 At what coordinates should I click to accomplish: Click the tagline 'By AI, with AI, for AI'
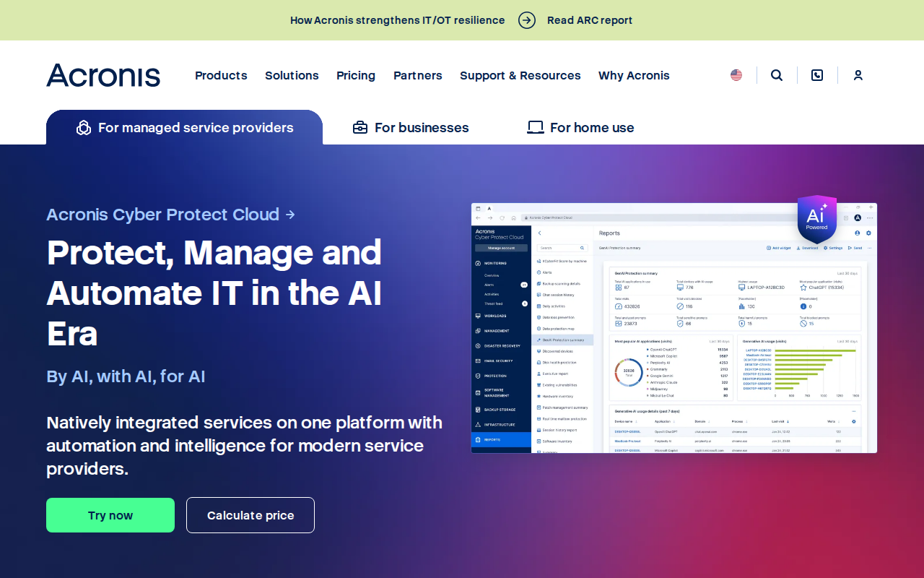coord(126,376)
